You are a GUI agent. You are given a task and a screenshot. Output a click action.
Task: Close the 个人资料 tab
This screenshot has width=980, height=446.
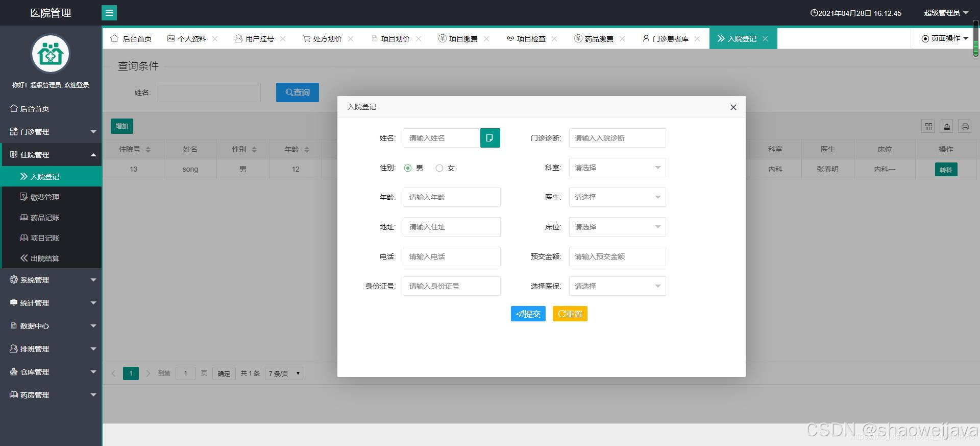point(215,39)
